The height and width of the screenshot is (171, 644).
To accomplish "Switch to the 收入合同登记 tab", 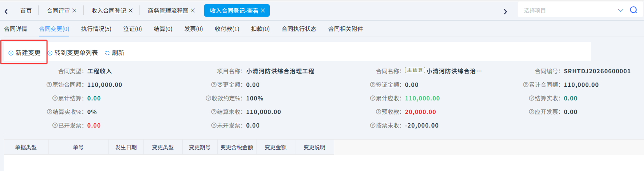I will 109,10.
